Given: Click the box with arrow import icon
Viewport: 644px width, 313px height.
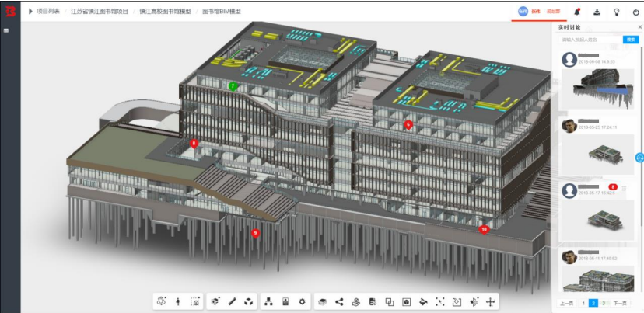Looking at the screenshot, I should click(x=457, y=302).
